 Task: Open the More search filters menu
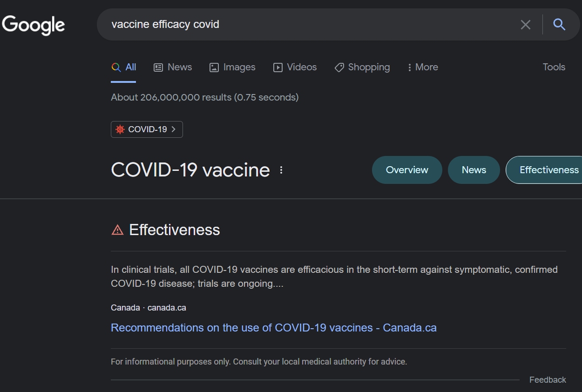[x=423, y=67]
